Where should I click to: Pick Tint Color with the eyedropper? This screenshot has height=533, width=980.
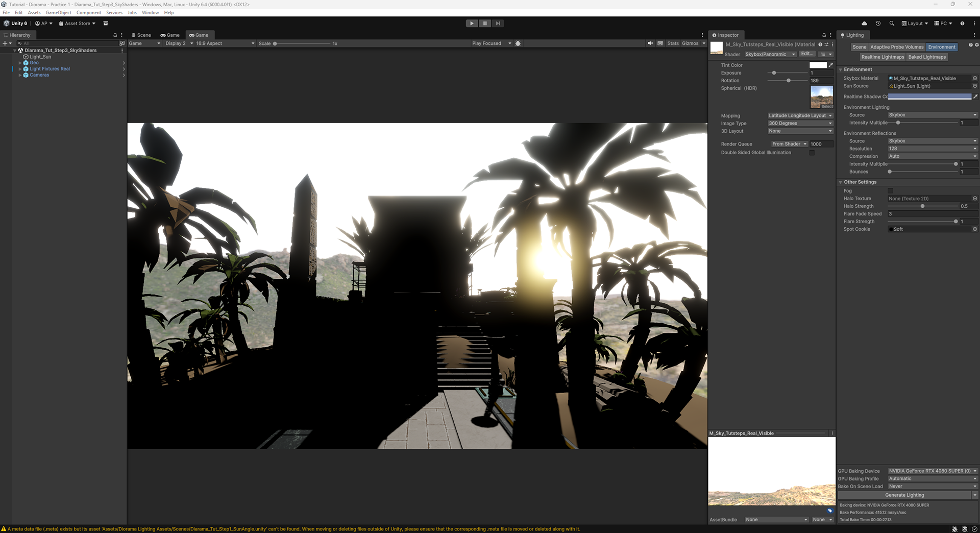[831, 65]
